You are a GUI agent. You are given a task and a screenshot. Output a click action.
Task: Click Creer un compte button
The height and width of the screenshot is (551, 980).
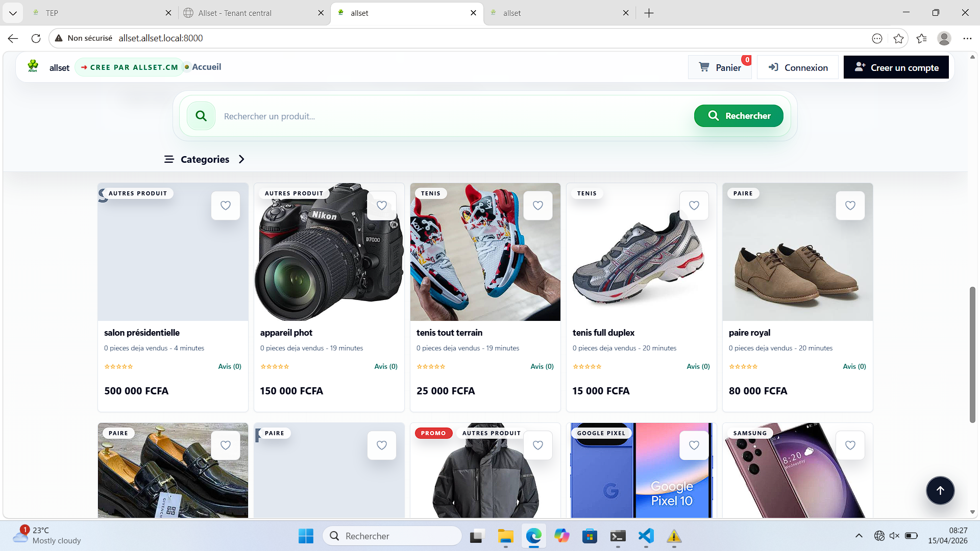click(x=896, y=67)
